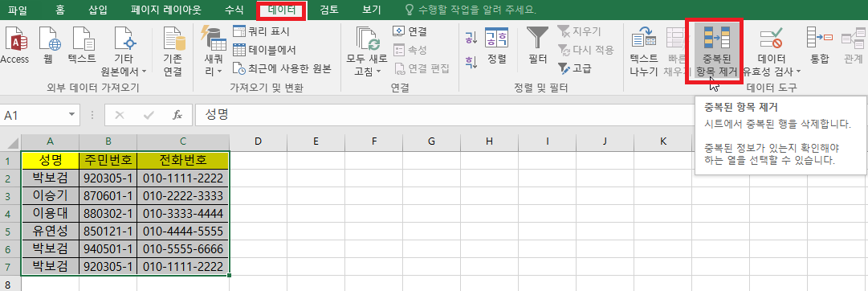Click the 속성 button

click(x=410, y=50)
